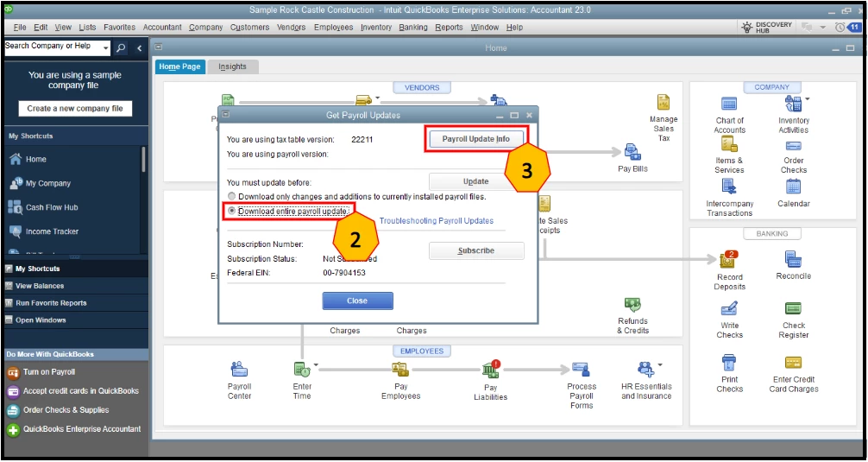Open Process Payroll Forms icon
This screenshot has width=868, height=462.
pyautogui.click(x=582, y=369)
